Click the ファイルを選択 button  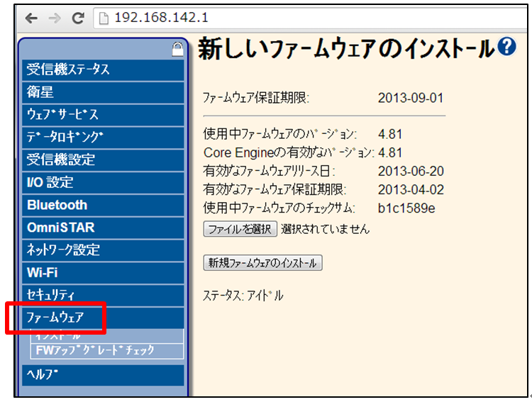(240, 229)
